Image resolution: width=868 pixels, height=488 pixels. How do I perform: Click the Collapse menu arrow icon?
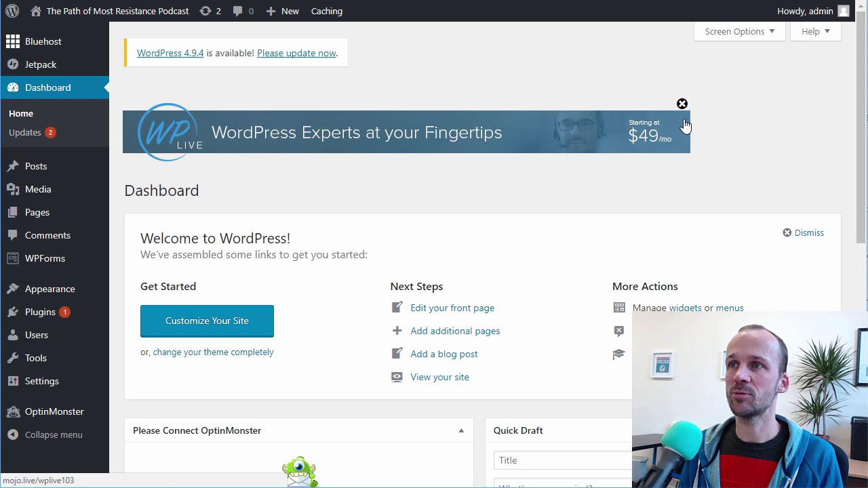coord(13,434)
